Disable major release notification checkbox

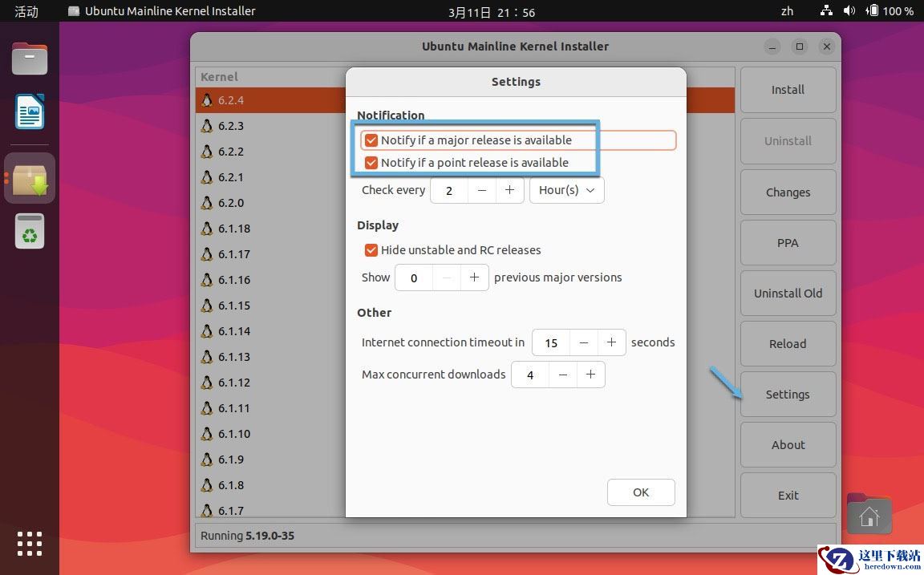[371, 140]
